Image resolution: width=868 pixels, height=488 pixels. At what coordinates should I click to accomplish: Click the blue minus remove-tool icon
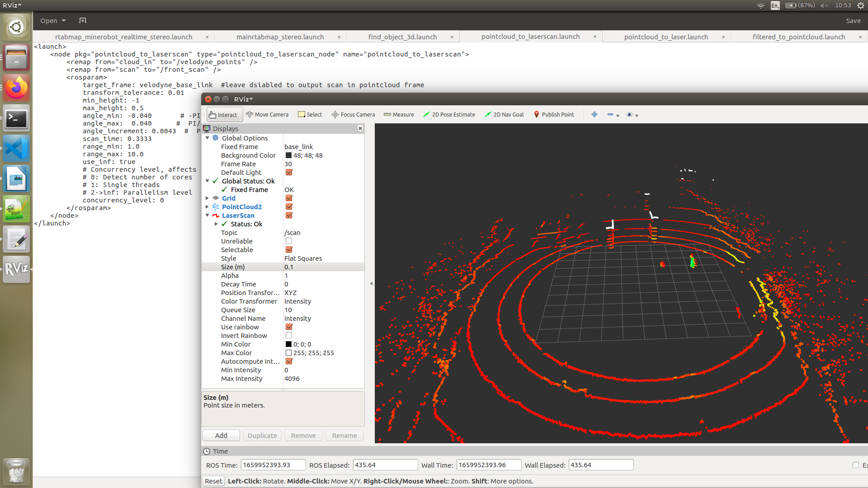(x=610, y=115)
